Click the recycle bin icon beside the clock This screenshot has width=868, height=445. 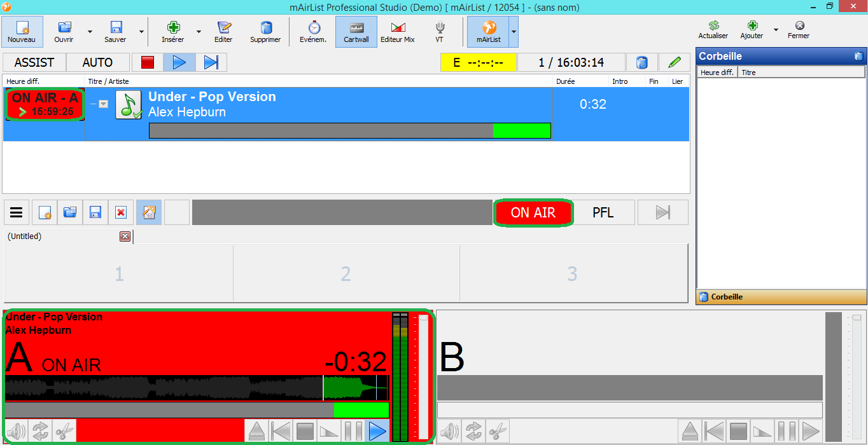(642, 62)
